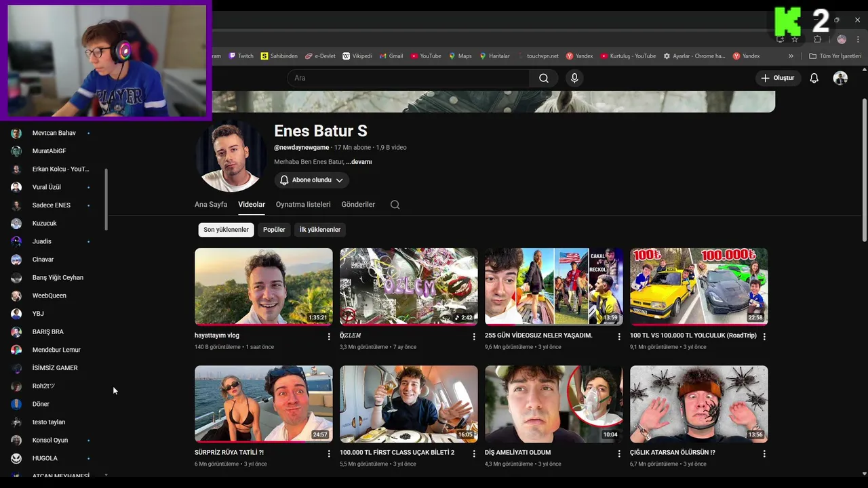Open the Kurtuluş - YouTube bookmark
This screenshot has height=488, width=868.
pyautogui.click(x=628, y=56)
